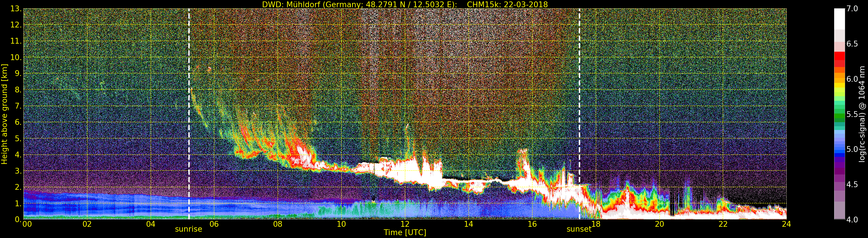Click the colorbar tick label '6.5'
Image resolution: width=868 pixels, height=238 pixels.
[x=852, y=44]
